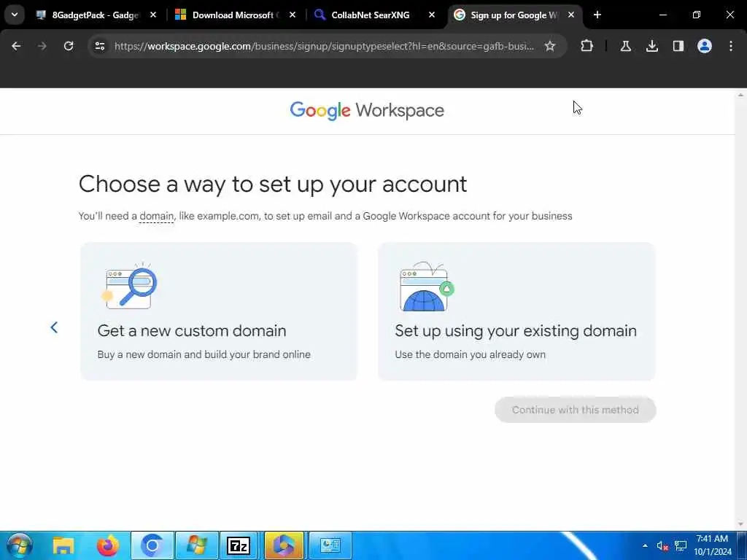Show hidden system tray icons
The width and height of the screenshot is (747, 560).
645,545
